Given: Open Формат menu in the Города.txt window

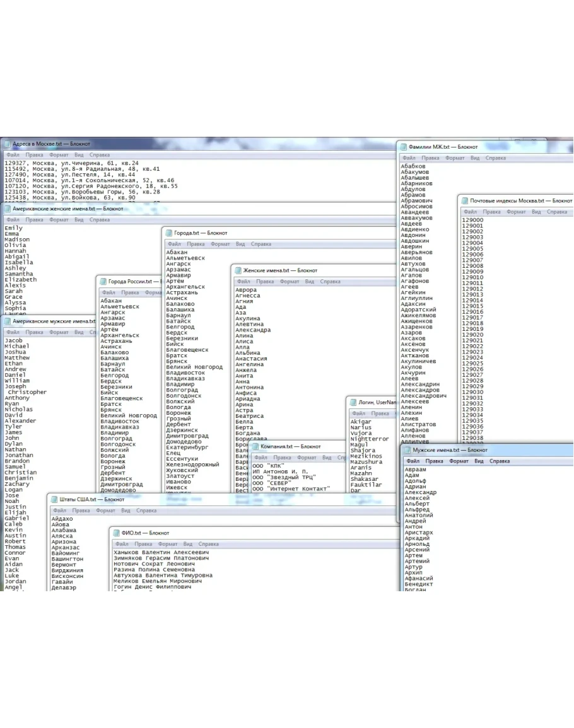Looking at the screenshot, I should pos(220,244).
